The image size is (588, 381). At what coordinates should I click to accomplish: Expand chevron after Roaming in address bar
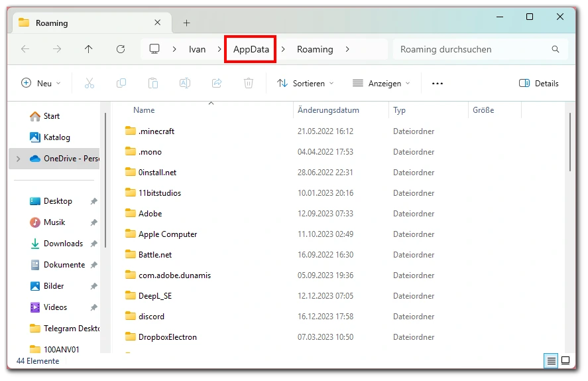[347, 49]
